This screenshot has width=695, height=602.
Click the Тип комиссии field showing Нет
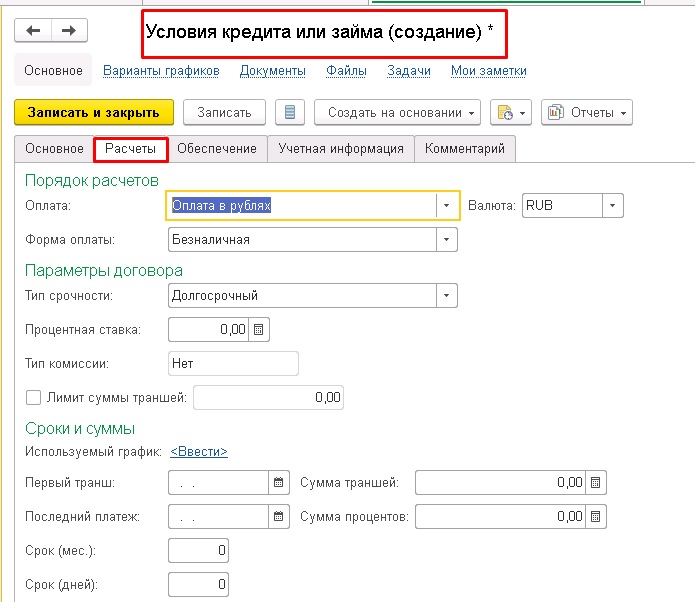(233, 364)
